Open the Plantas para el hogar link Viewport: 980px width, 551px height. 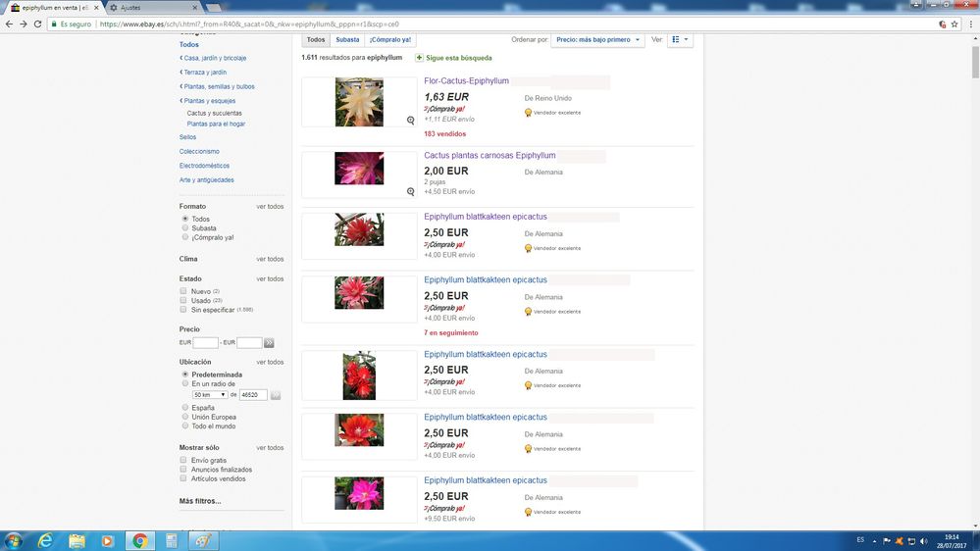(216, 124)
